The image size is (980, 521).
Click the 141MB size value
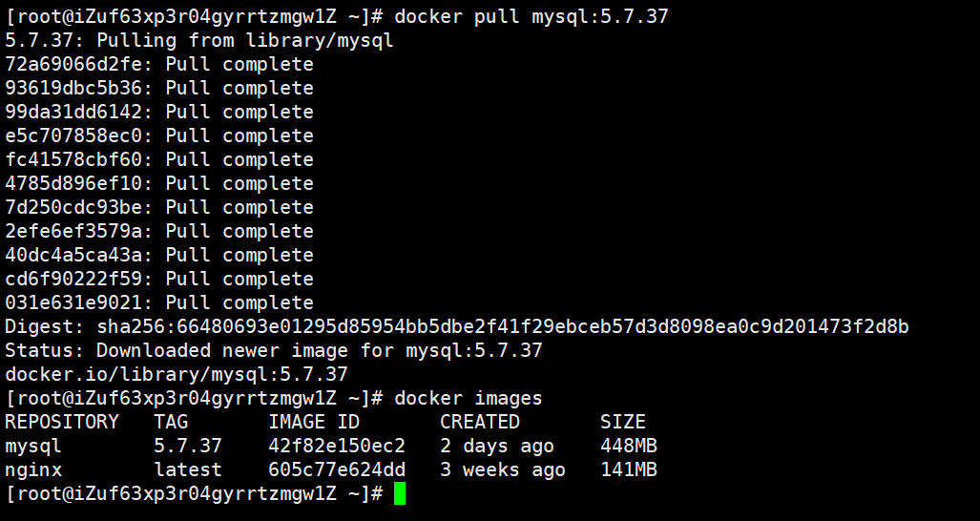[x=629, y=469]
